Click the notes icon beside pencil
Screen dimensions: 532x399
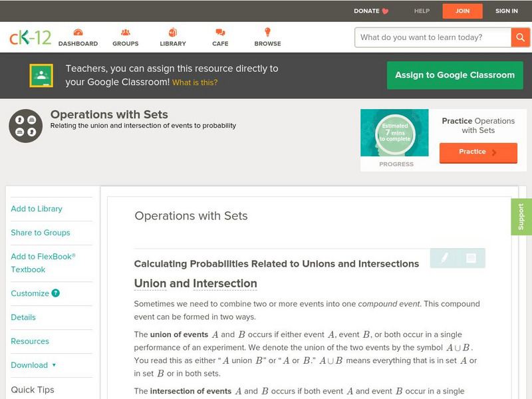pyautogui.click(x=471, y=258)
